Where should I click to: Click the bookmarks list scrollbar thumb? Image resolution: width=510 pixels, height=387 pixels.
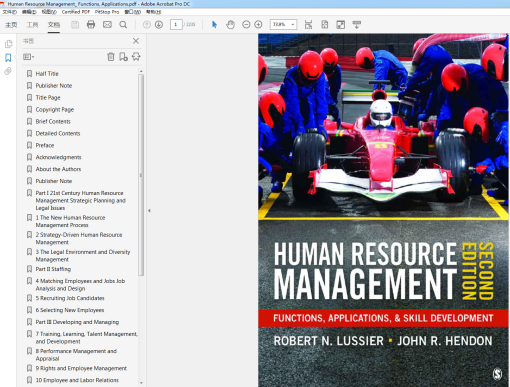click(x=141, y=175)
